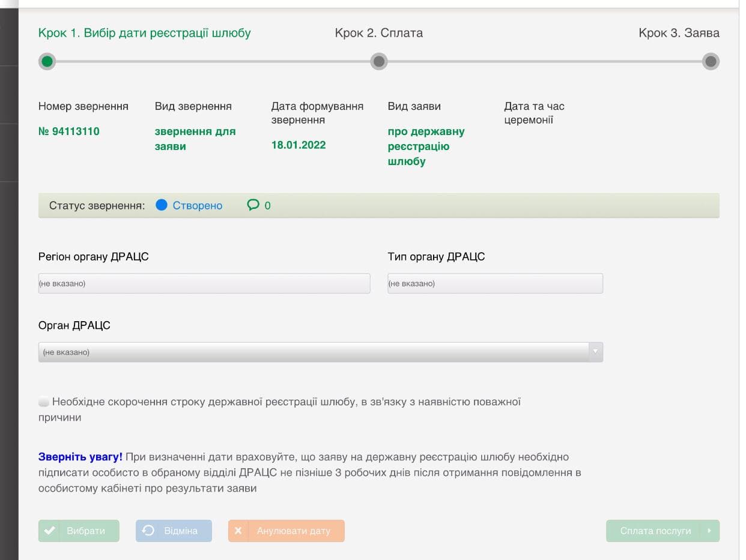
Task: Open the Тип органу ДРАЦС dropdown
Action: (x=495, y=283)
